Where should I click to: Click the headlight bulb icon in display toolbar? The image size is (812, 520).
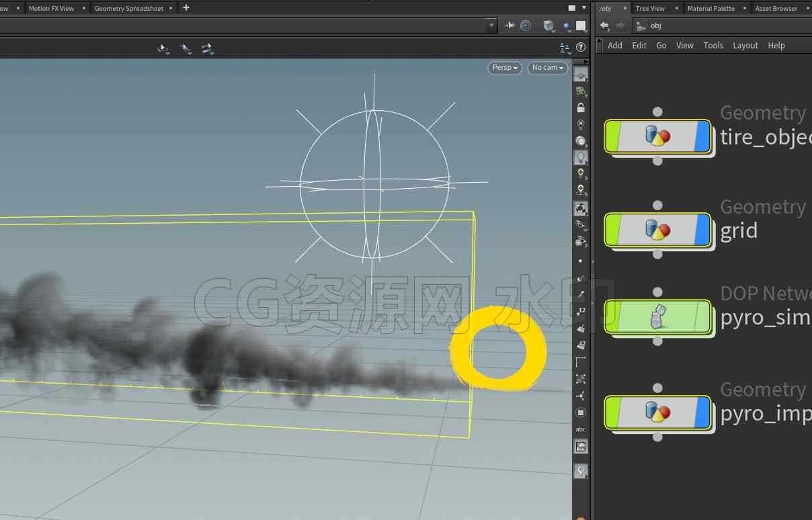pos(581,157)
